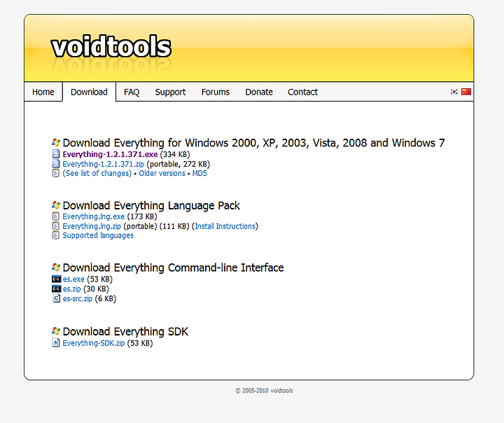
Task: Open Older versions link
Action: point(162,174)
